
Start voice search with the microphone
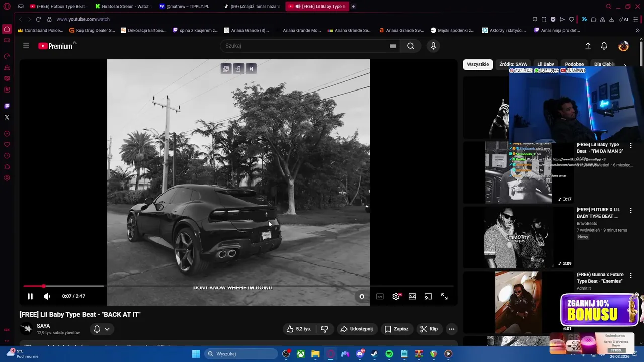click(x=433, y=46)
